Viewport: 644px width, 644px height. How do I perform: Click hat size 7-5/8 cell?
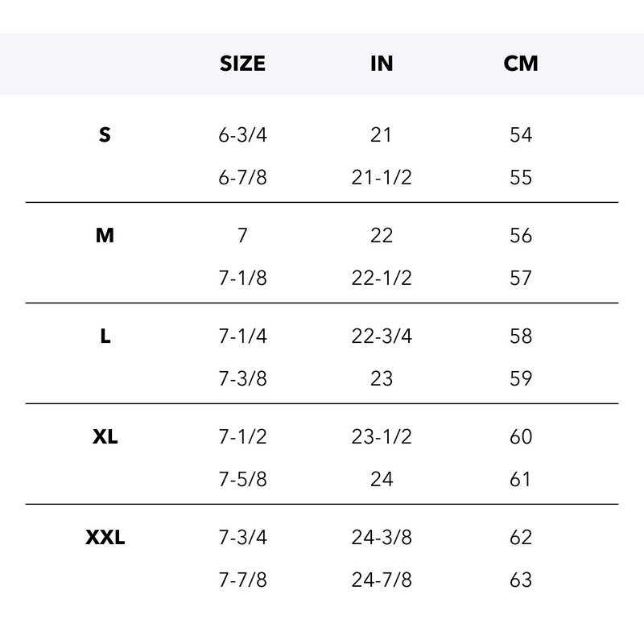point(242,480)
